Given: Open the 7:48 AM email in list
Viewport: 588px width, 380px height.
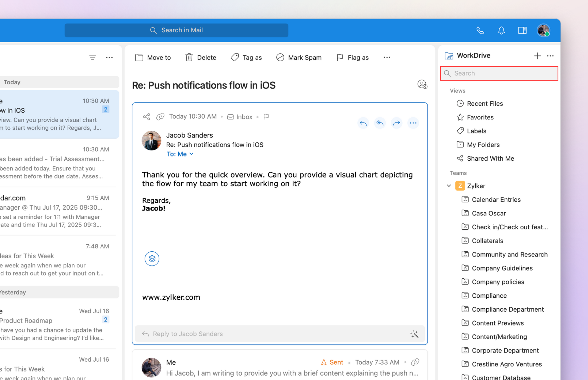Looking at the screenshot, I should pyautogui.click(x=58, y=260).
